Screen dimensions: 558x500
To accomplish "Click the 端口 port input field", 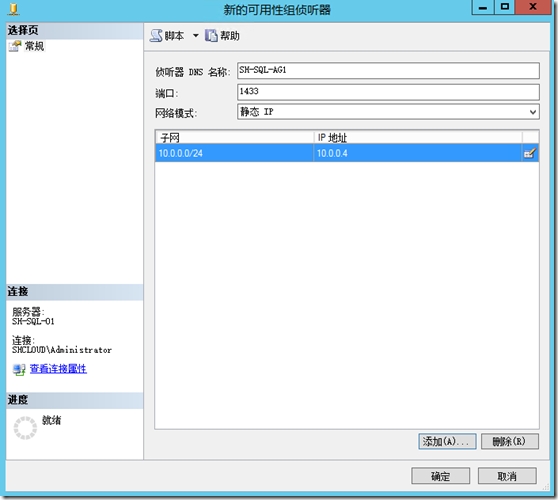I will point(388,92).
